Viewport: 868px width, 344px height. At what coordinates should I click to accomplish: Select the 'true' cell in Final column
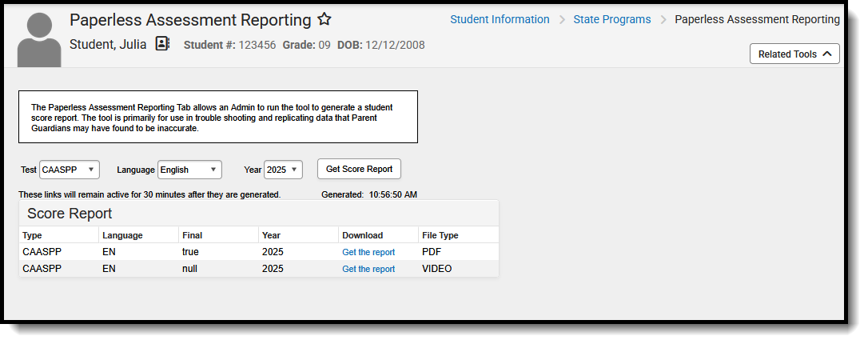(190, 252)
